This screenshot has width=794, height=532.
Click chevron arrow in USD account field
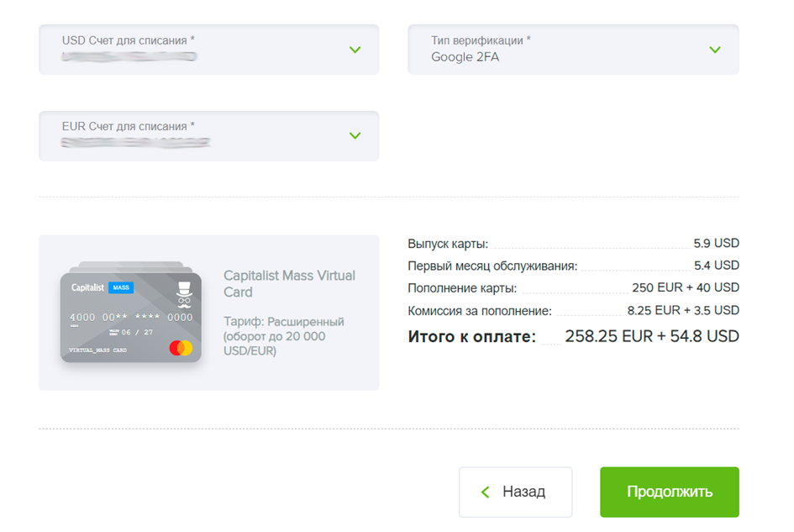355,50
